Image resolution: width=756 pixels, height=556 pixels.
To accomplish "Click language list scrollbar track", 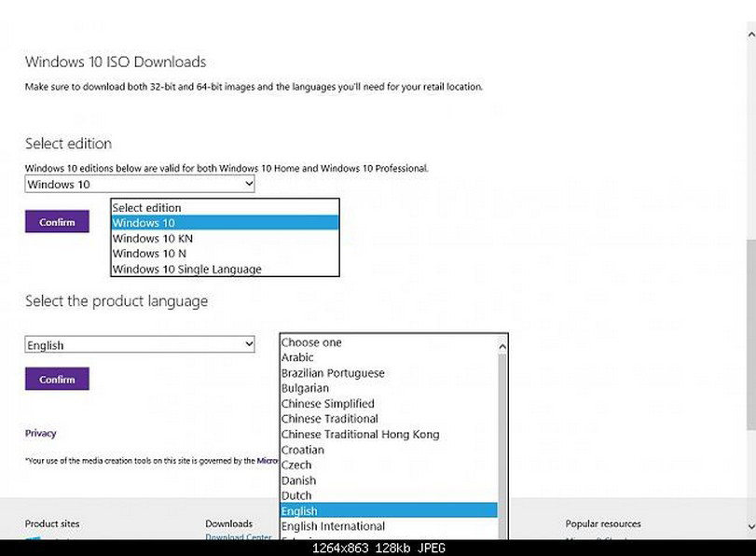I will (x=502, y=447).
